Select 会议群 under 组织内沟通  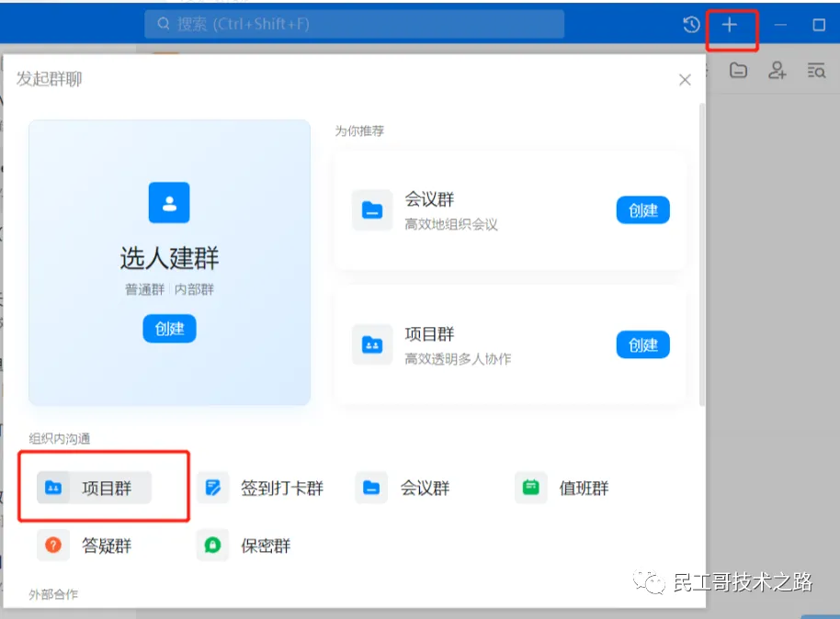(403, 488)
